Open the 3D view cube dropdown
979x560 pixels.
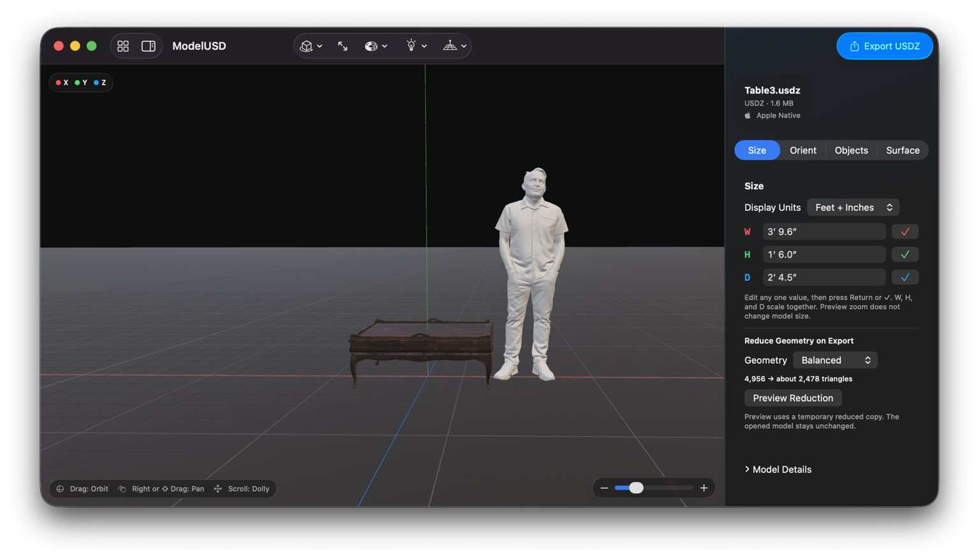(x=311, y=46)
